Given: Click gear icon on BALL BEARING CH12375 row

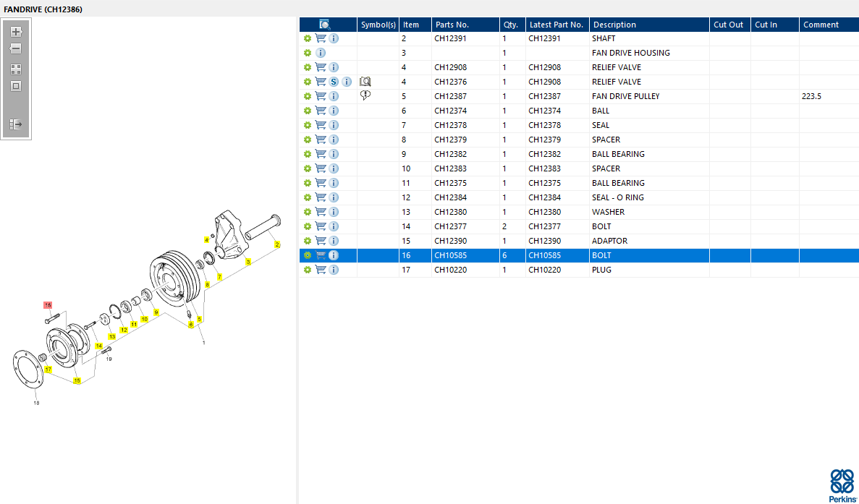Looking at the screenshot, I should click(308, 183).
